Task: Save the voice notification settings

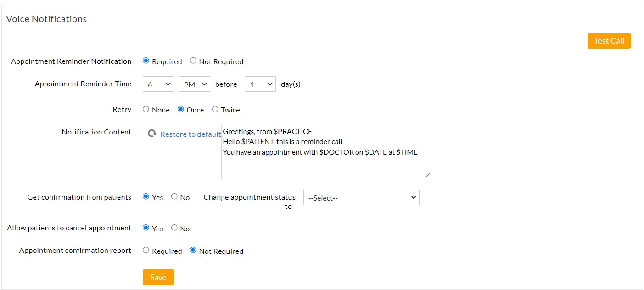Action: [158, 277]
